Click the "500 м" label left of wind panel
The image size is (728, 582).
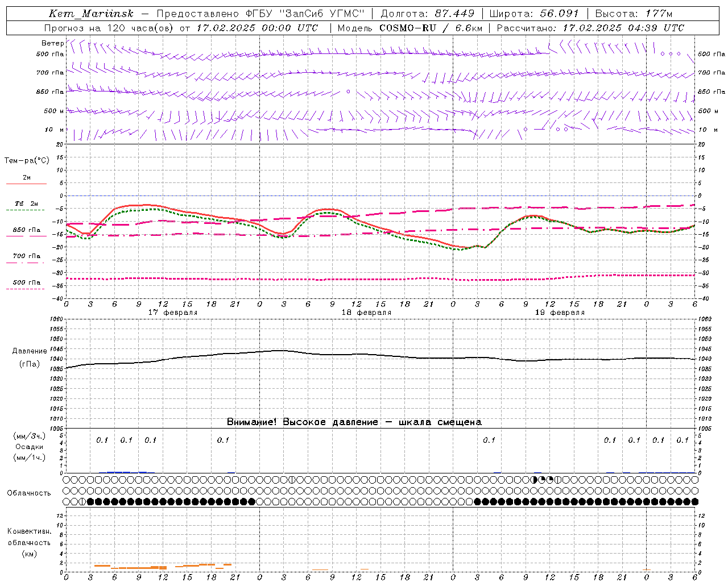tap(54, 111)
